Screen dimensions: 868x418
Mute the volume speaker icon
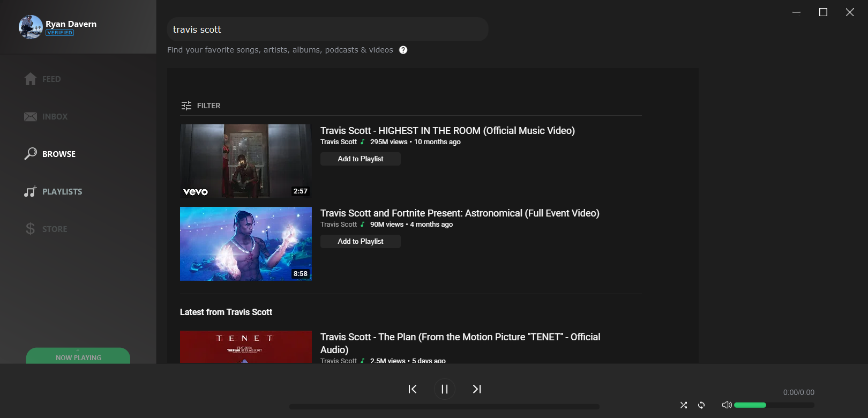(x=727, y=405)
